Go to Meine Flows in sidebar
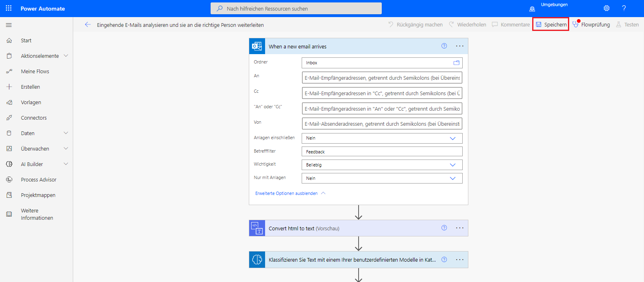Viewport: 644px width, 282px height. point(35,71)
